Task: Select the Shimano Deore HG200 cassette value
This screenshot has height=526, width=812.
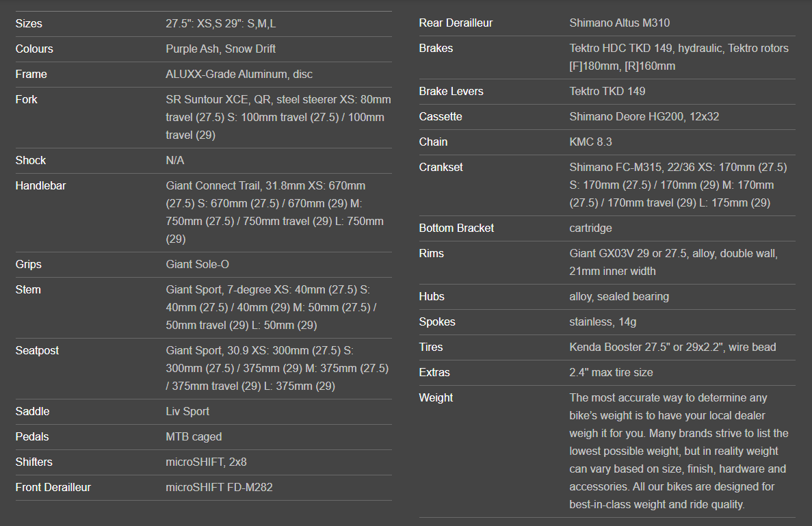Action: pyautogui.click(x=644, y=116)
